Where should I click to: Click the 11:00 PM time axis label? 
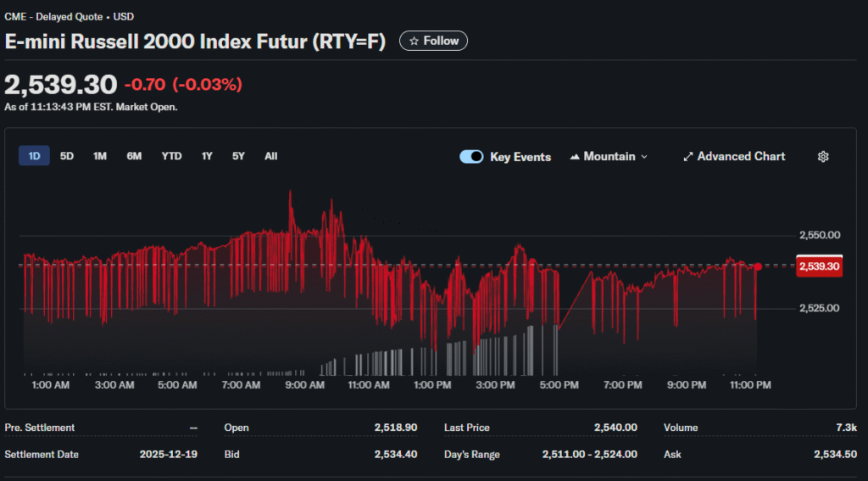pyautogui.click(x=750, y=385)
